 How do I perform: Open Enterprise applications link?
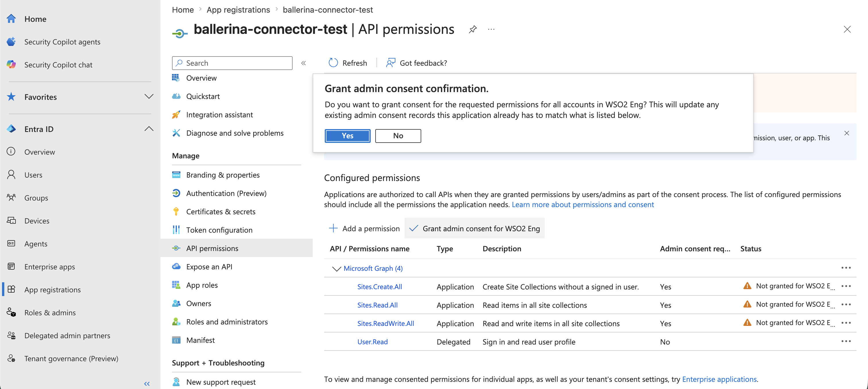(x=719, y=379)
